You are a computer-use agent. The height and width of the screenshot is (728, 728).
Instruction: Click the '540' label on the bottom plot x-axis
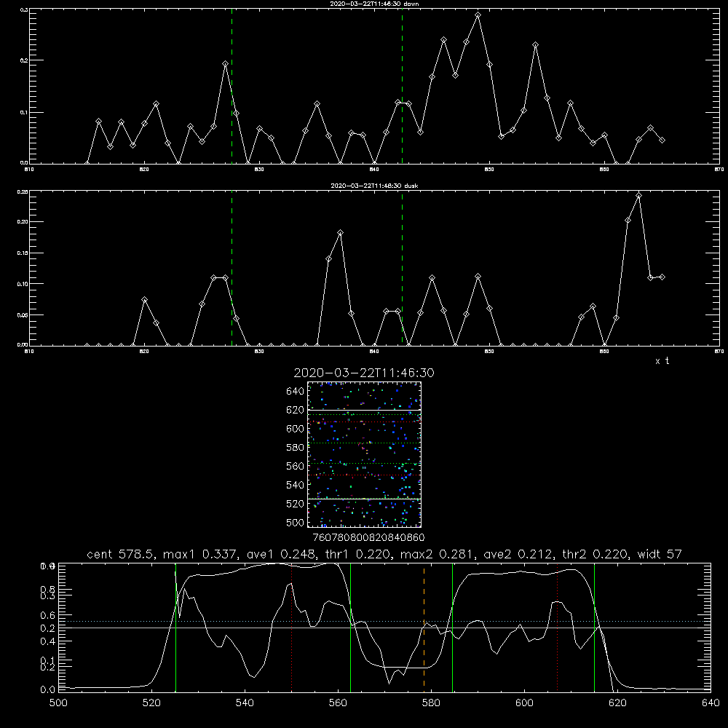[245, 703]
